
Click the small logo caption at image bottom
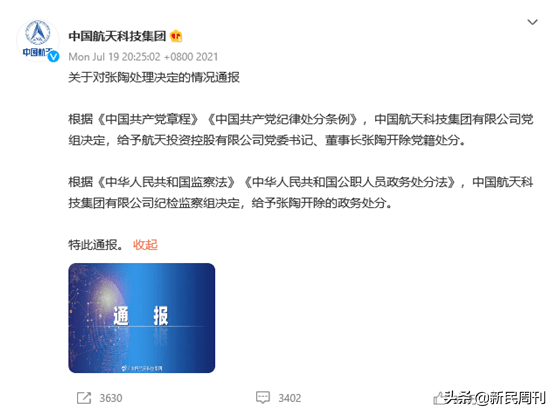(x=142, y=368)
